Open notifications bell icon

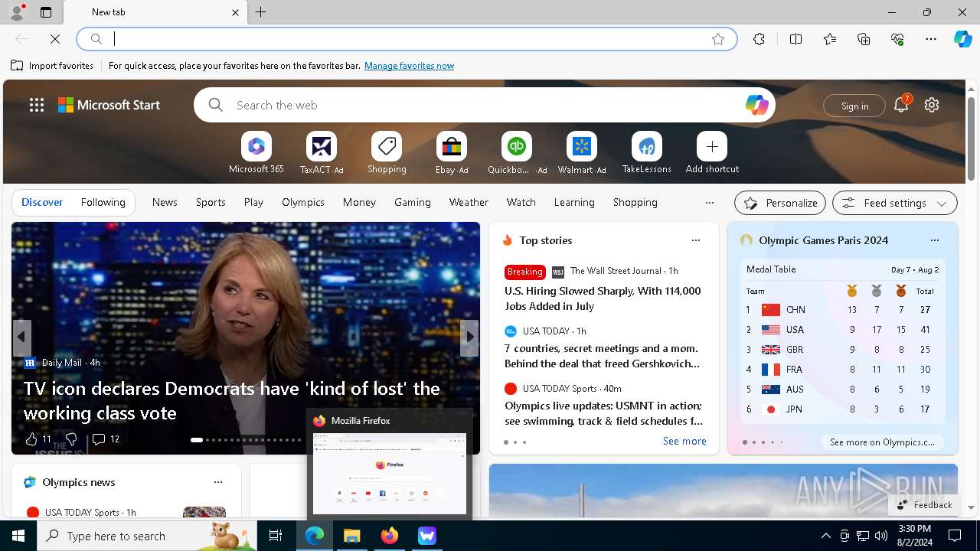tap(901, 105)
